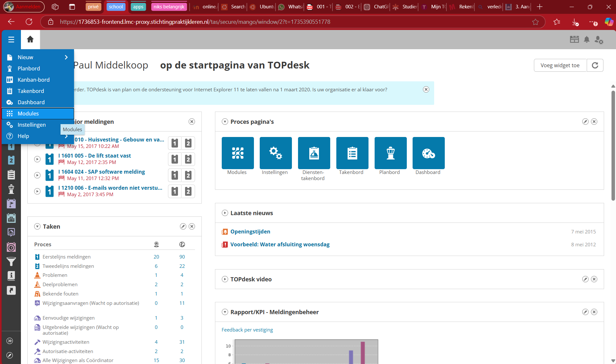Click the page vertical scrollbar
This screenshot has height=364, width=616.
coord(613,145)
